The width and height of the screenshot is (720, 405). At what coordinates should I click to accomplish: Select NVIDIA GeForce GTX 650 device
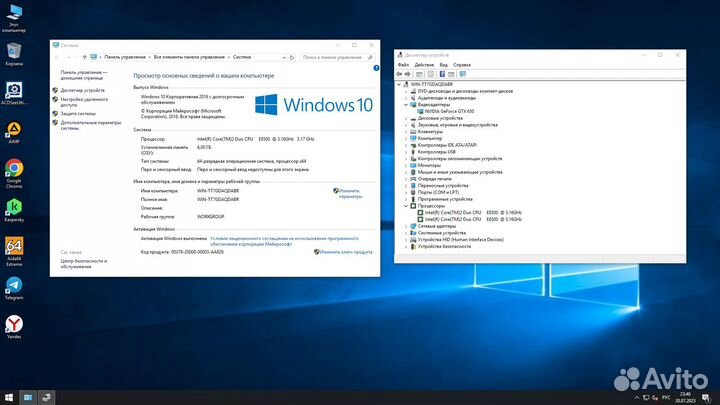[449, 110]
